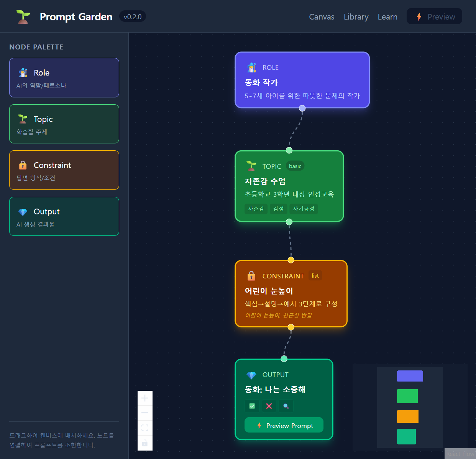
Task: Click the fit-view icon on canvas controls
Action: [x=145, y=428]
